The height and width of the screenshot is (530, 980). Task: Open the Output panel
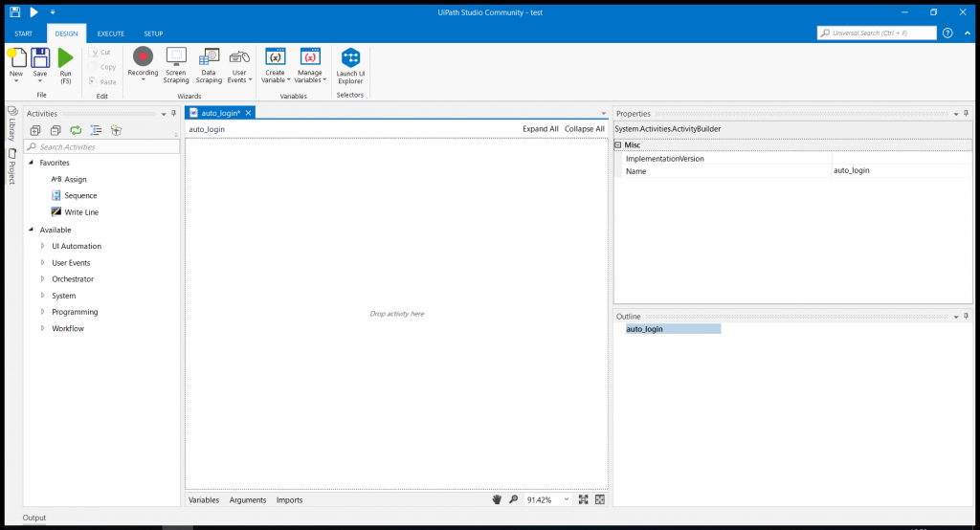click(34, 518)
